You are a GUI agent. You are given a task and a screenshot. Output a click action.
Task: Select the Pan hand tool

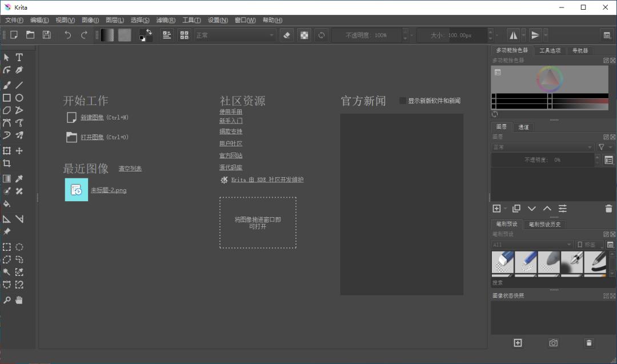point(19,300)
